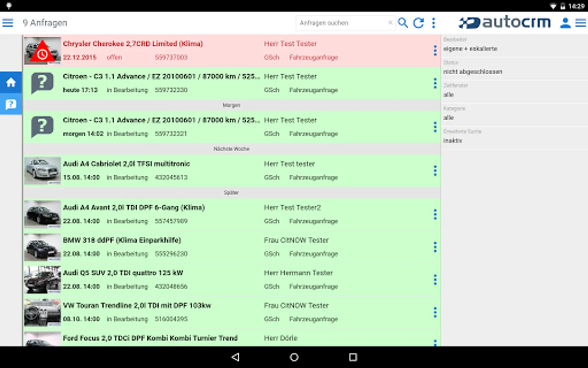Open the top toolbar overflow menu
This screenshot has height=368, width=588.
click(x=434, y=23)
